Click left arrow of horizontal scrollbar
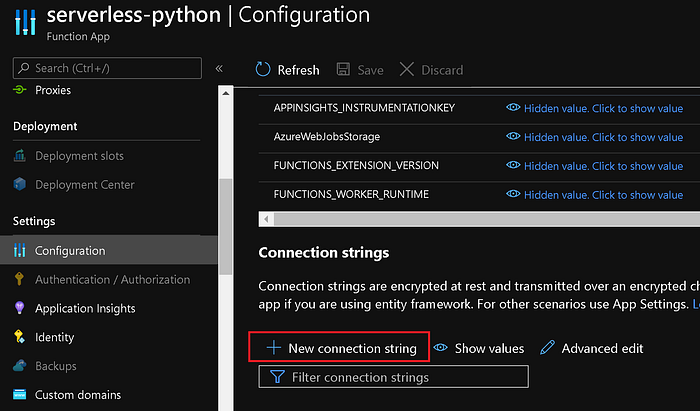Image resolution: width=700 pixels, height=411 pixels. click(267, 219)
